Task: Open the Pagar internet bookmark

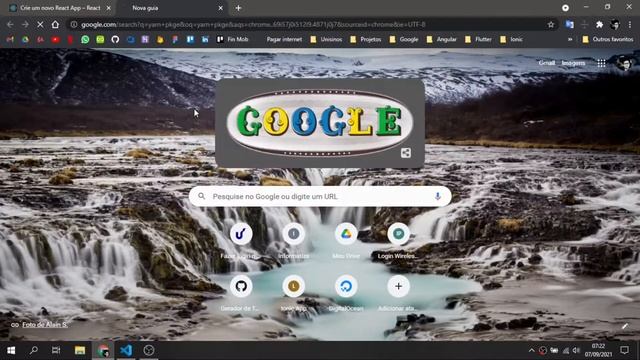Action: 284,40
